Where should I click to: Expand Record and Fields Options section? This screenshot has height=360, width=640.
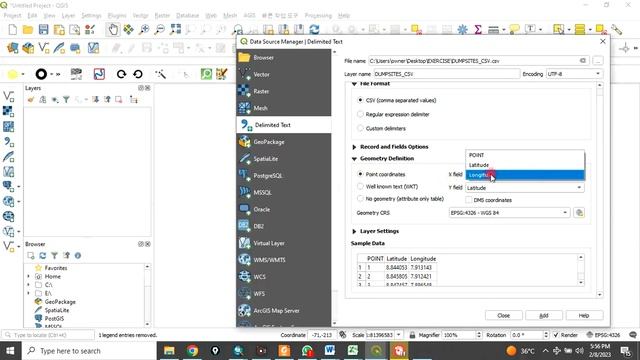pos(354,147)
